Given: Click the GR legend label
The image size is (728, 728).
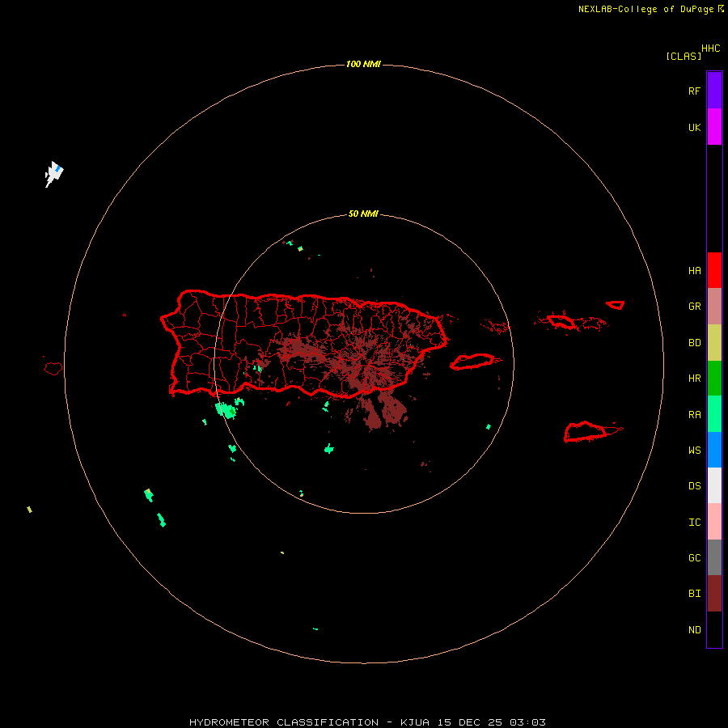Looking at the screenshot, I should click(x=694, y=307).
